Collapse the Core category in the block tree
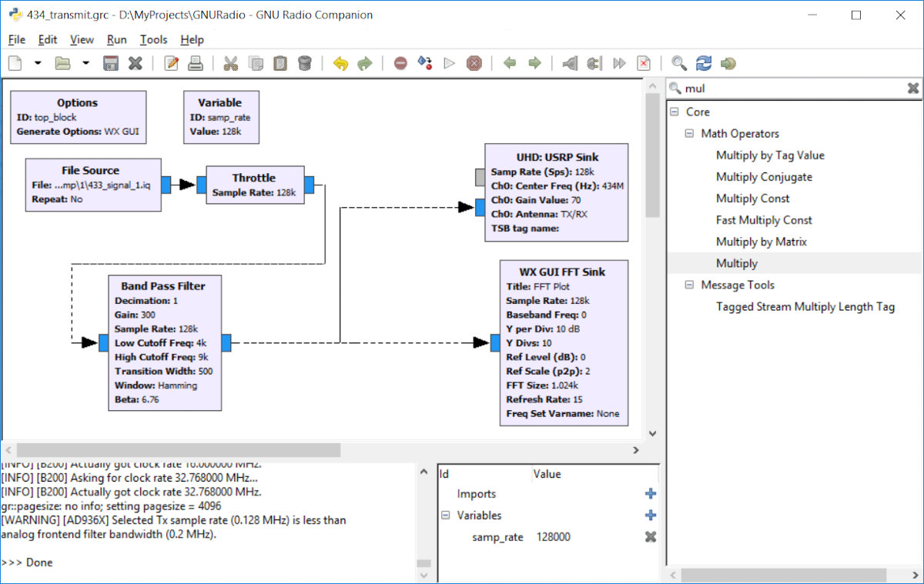Viewport: 924px width, 584px height. (x=675, y=112)
